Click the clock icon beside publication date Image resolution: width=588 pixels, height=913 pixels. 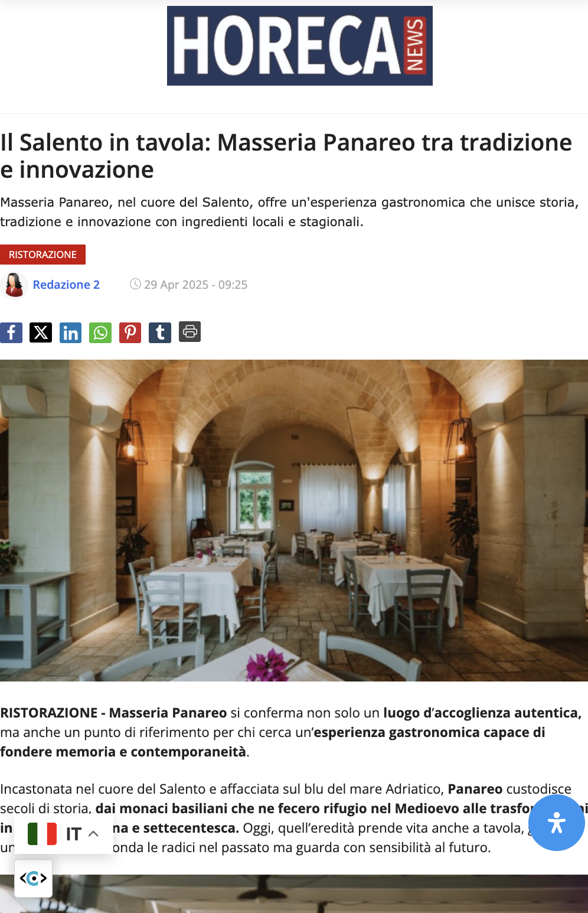click(135, 284)
